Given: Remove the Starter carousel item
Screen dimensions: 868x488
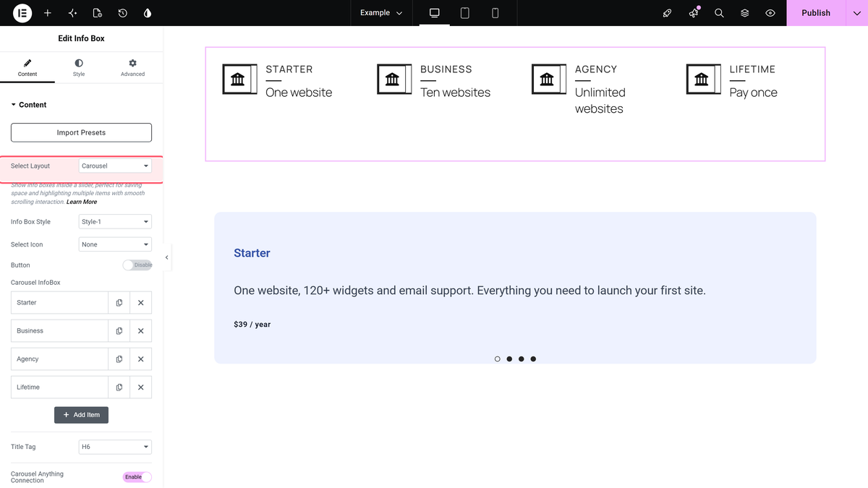Looking at the screenshot, I should coord(141,303).
